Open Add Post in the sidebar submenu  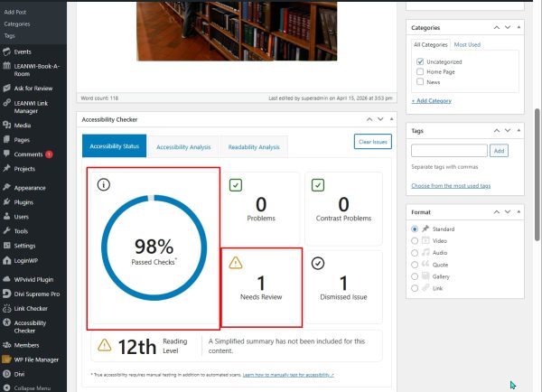click(x=15, y=12)
